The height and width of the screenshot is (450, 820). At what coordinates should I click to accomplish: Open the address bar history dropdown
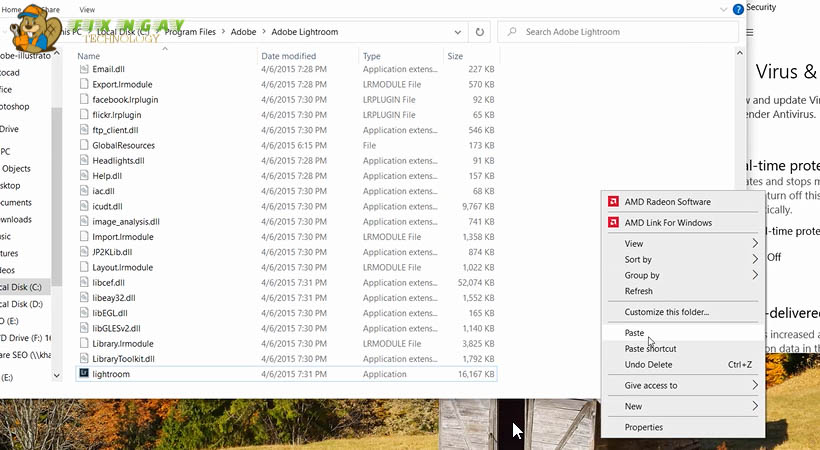click(x=459, y=32)
